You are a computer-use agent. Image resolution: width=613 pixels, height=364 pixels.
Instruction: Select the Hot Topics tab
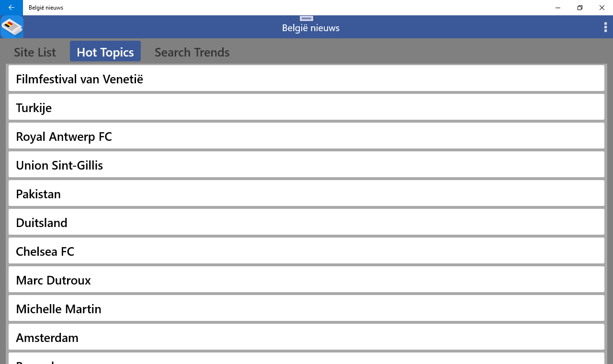pos(105,52)
